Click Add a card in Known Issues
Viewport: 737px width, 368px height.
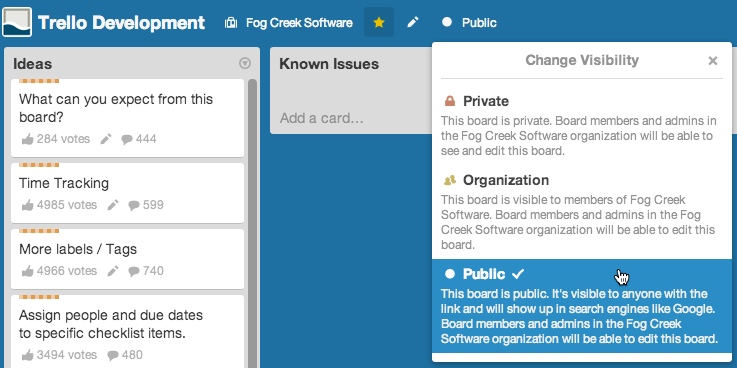[x=321, y=117]
